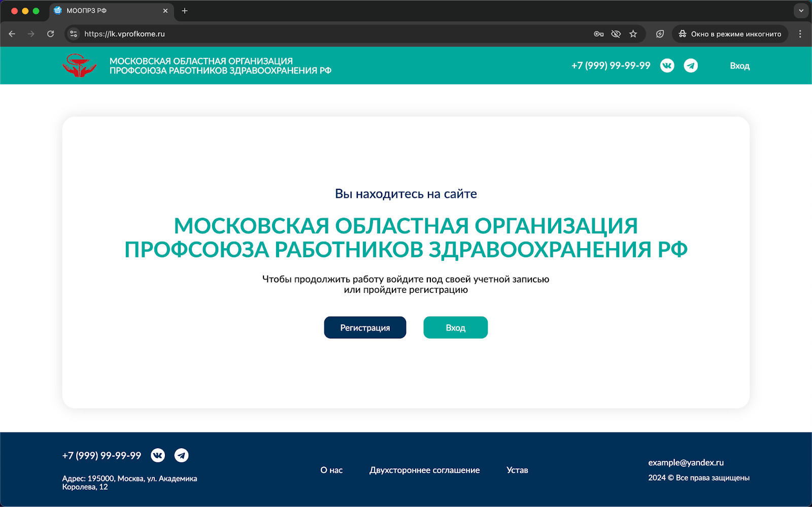Open the Telegram icon in the header

pos(691,65)
